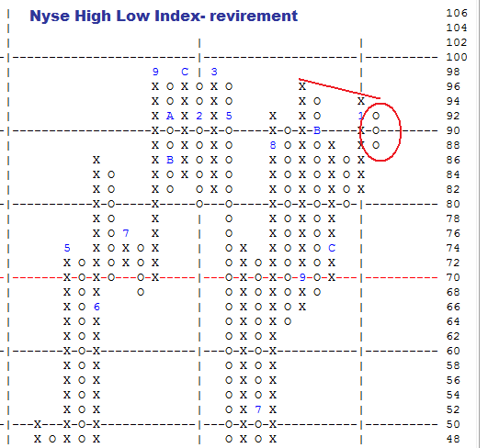This screenshot has width=488, height=448.
Task: Click the blue '9' on the 98 row
Action: coord(155,72)
